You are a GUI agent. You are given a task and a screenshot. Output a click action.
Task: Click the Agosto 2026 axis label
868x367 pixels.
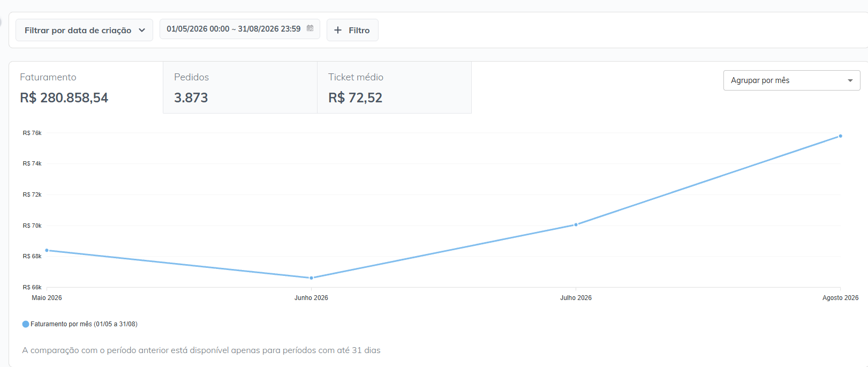[841, 298]
